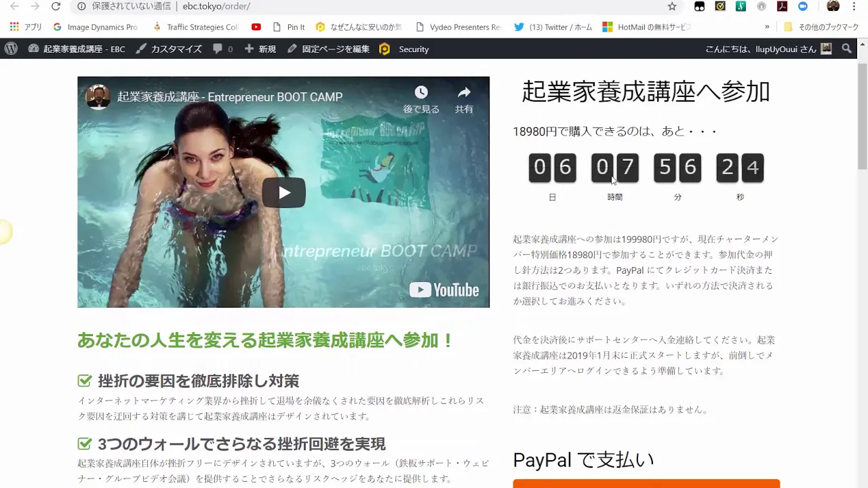Open the Chrome three-dot menu
The image size is (868, 488).
click(854, 7)
